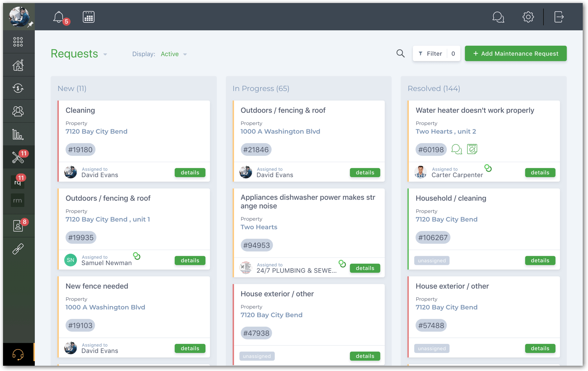This screenshot has width=588, height=371.
Task: View Reports via the bar-chart sidebar icon
Action: tap(18, 134)
